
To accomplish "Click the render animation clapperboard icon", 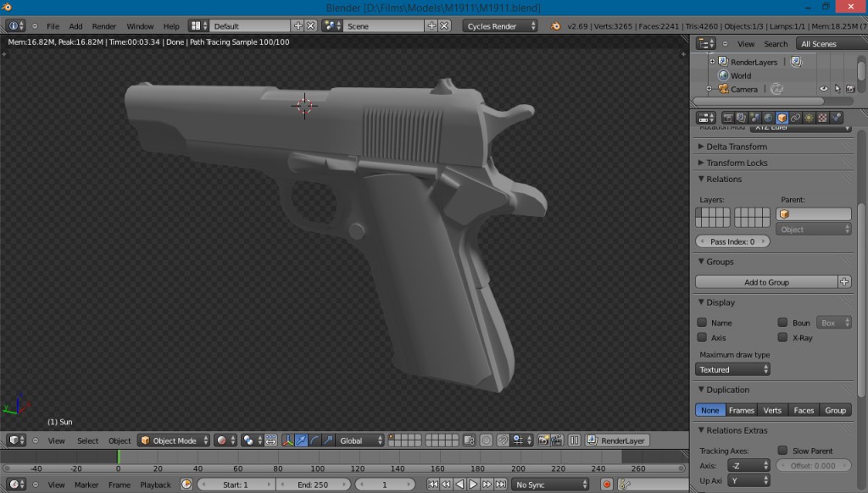I will click(559, 440).
